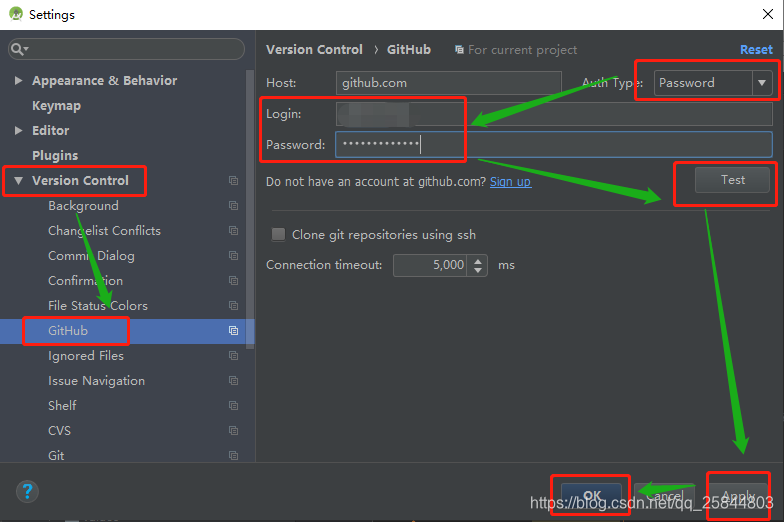Select Background under Version Control
The height and width of the screenshot is (522, 784).
(84, 206)
